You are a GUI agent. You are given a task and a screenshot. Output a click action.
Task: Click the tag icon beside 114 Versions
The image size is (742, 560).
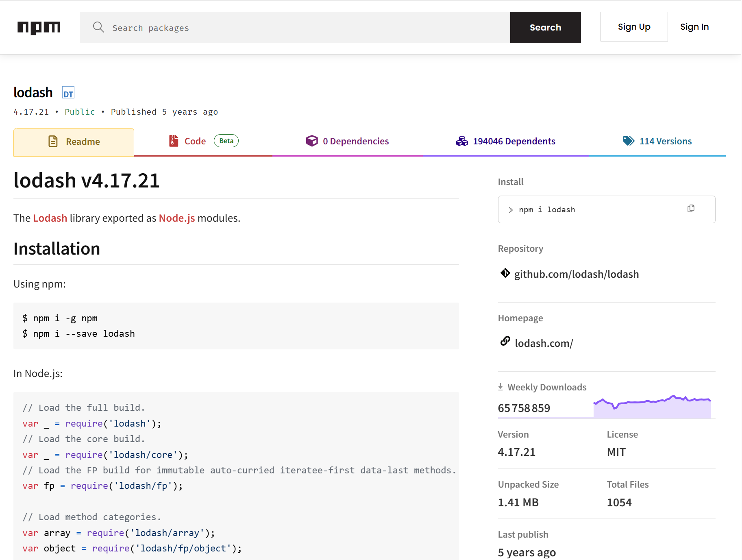pyautogui.click(x=628, y=141)
